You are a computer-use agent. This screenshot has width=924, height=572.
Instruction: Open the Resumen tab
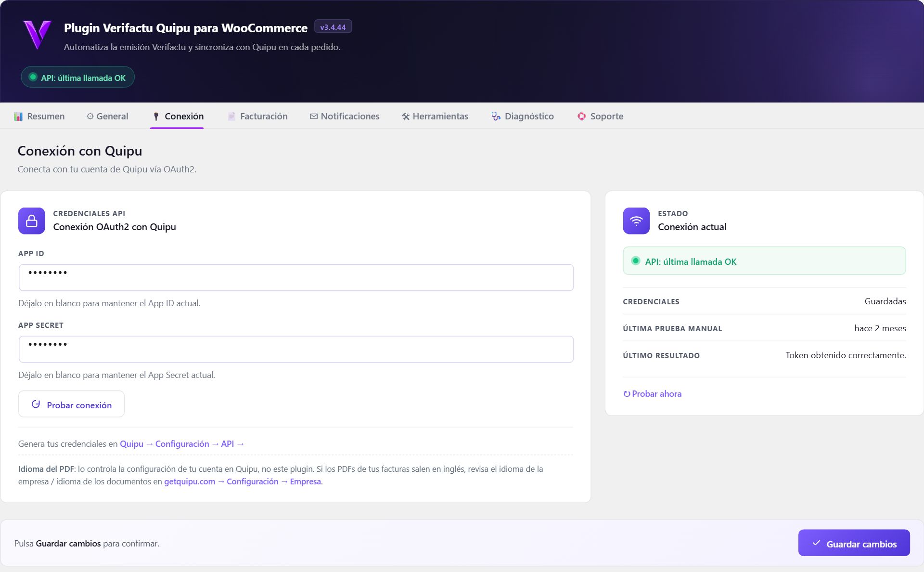[x=39, y=116]
